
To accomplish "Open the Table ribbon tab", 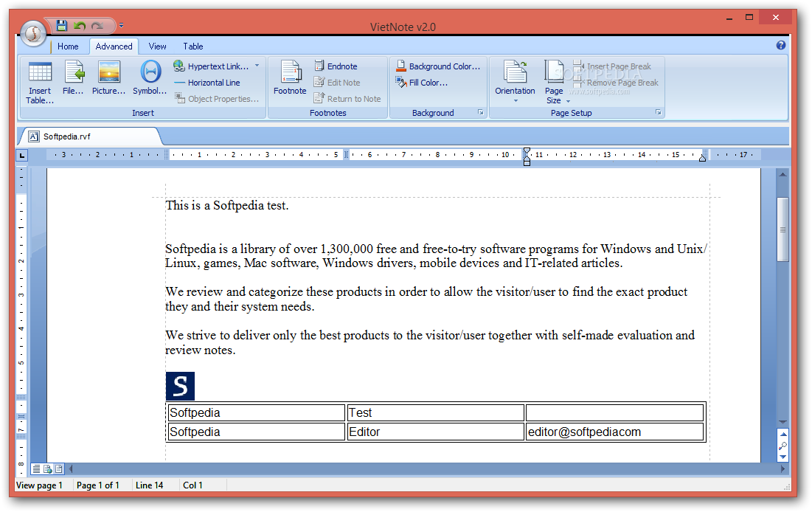I will click(x=192, y=46).
